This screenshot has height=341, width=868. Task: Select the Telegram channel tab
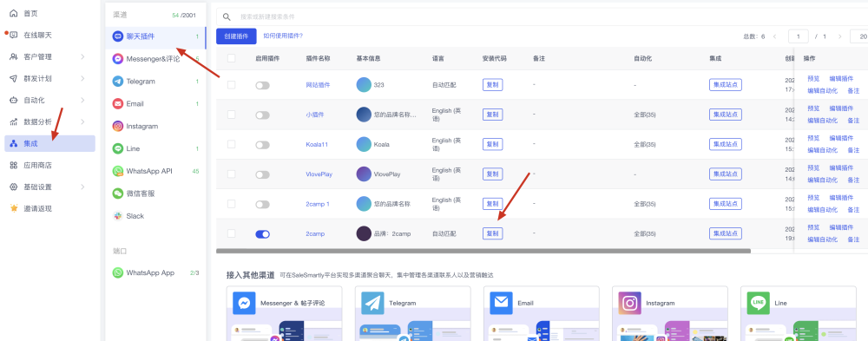click(155, 82)
